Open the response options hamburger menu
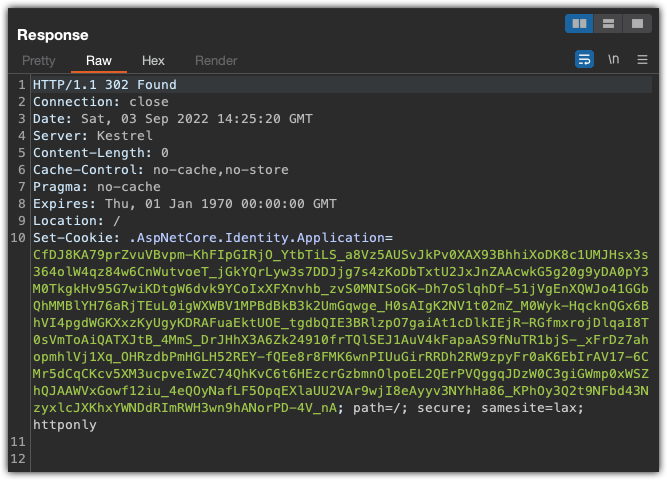Viewport: 667px width, 480px height. point(642,60)
